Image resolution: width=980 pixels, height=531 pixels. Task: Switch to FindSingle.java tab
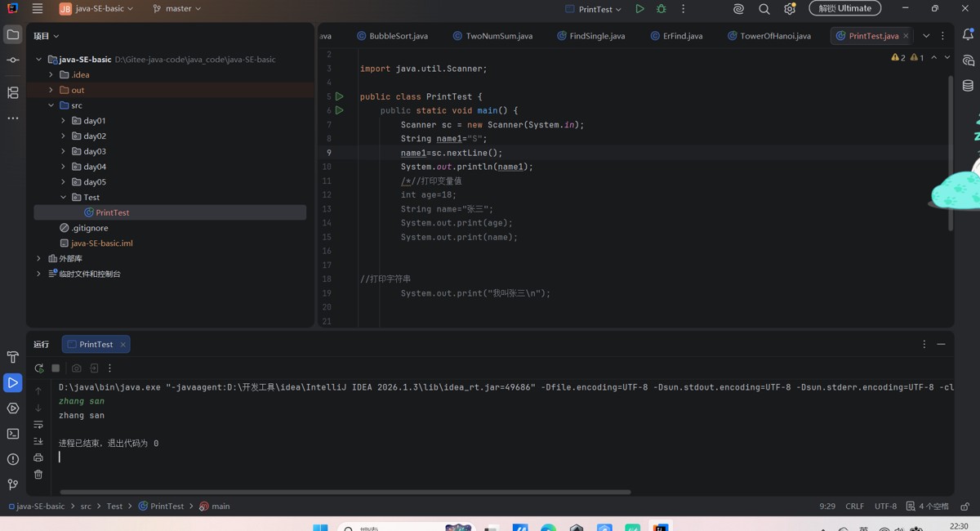click(590, 36)
